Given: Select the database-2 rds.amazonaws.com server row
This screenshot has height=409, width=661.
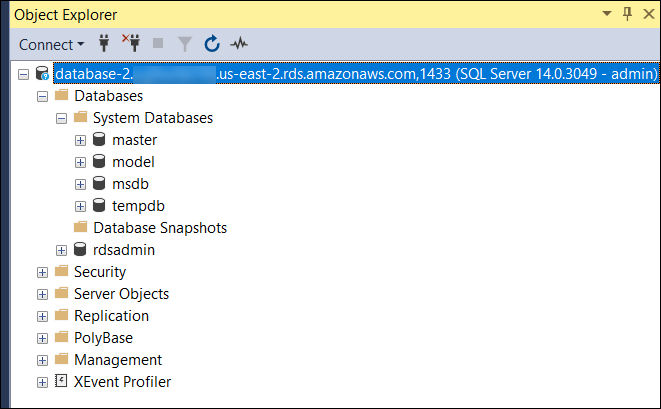Looking at the screenshot, I should click(x=356, y=74).
